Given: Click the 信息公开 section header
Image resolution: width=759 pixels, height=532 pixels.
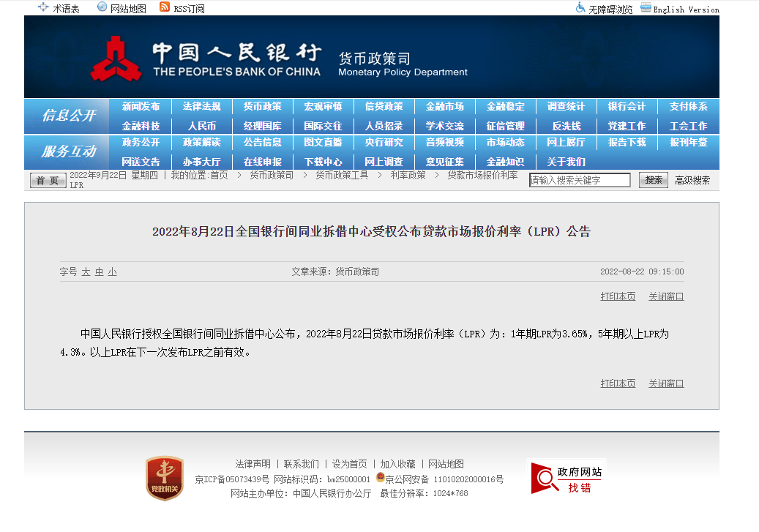Looking at the screenshot, I should (x=69, y=116).
